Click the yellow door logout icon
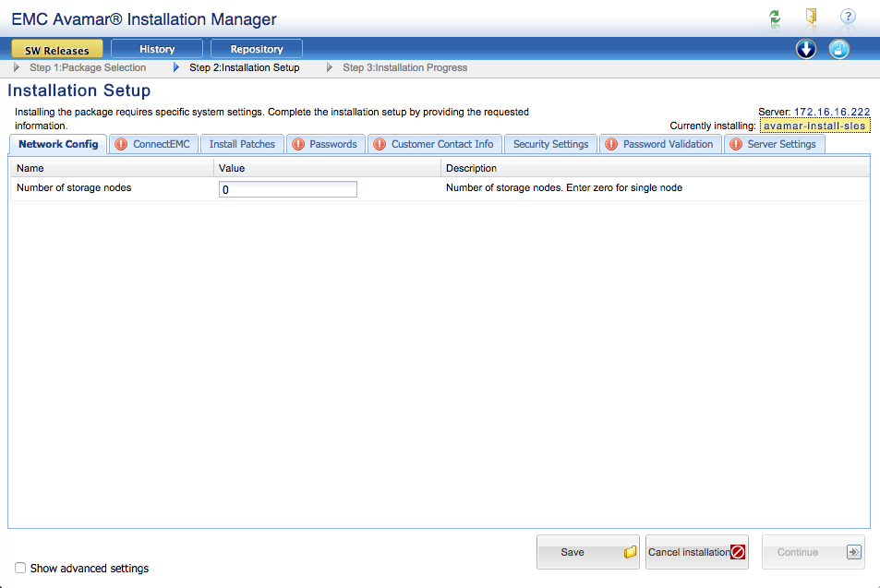 click(811, 17)
